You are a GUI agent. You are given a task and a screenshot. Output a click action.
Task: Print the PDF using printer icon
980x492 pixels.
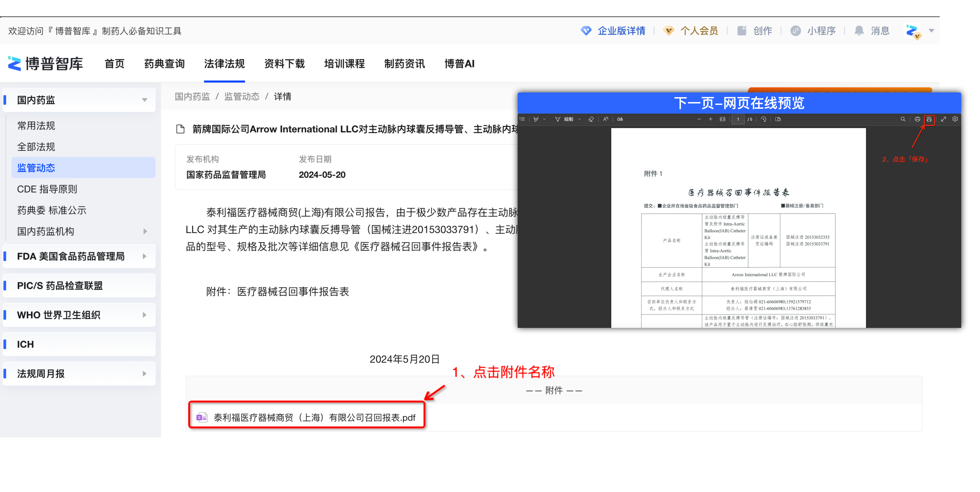click(x=917, y=119)
